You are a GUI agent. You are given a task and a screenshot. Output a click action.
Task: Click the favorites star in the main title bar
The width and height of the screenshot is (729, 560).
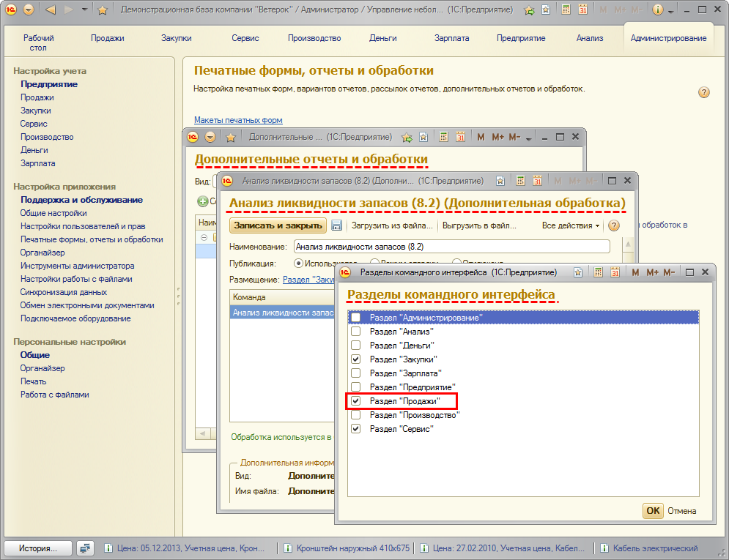click(x=103, y=10)
